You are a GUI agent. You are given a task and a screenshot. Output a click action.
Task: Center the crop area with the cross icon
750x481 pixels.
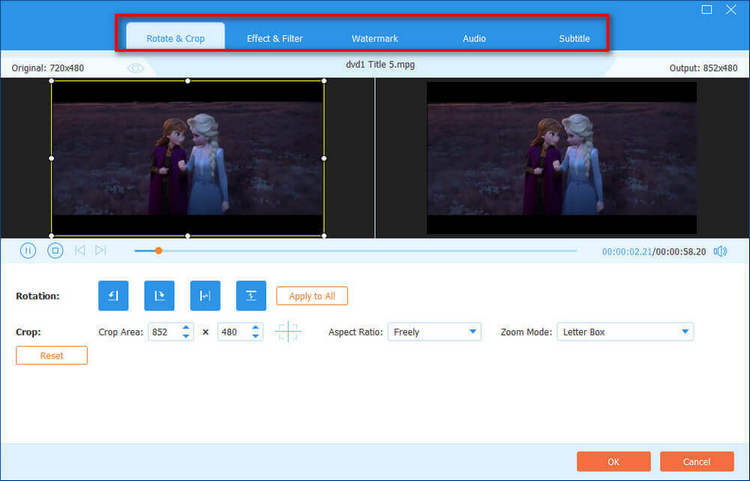point(288,331)
